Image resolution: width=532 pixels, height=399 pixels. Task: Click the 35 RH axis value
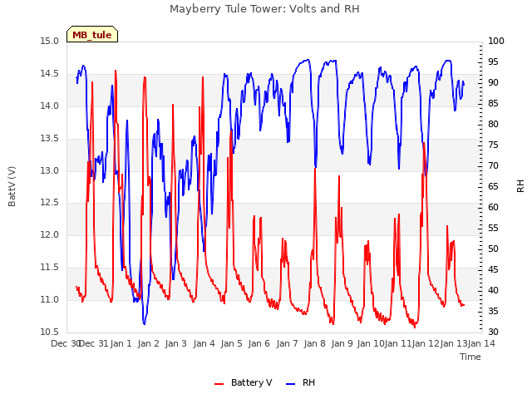493,311
